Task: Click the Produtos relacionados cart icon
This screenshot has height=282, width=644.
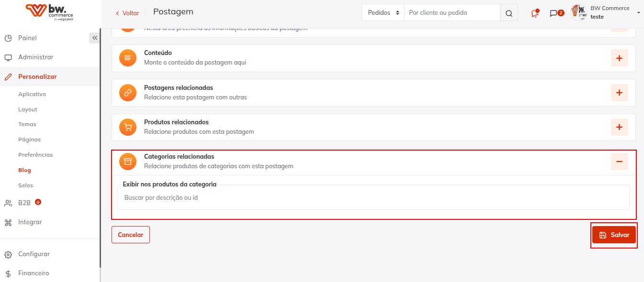Action: click(128, 127)
